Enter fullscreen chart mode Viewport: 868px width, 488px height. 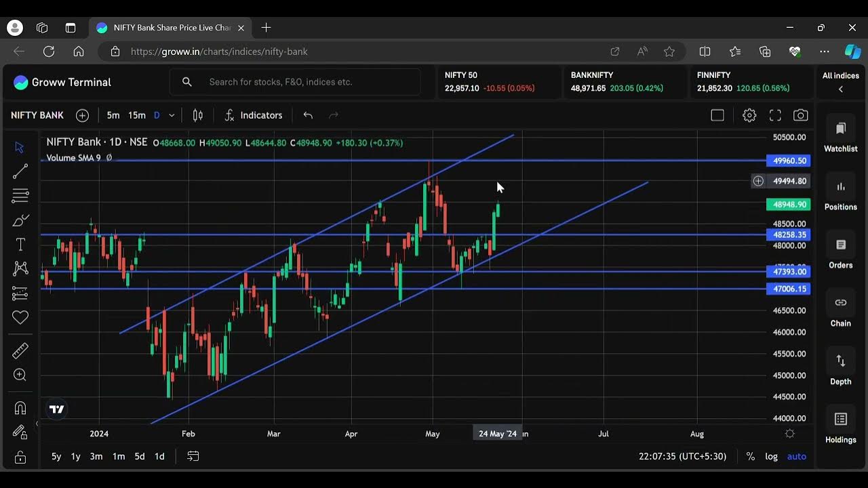pyautogui.click(x=775, y=115)
